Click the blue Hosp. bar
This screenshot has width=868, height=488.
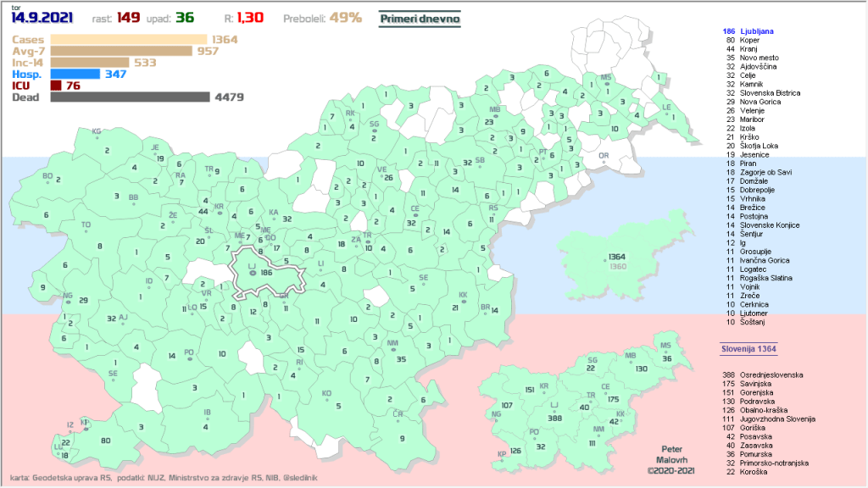pyautogui.click(x=75, y=75)
